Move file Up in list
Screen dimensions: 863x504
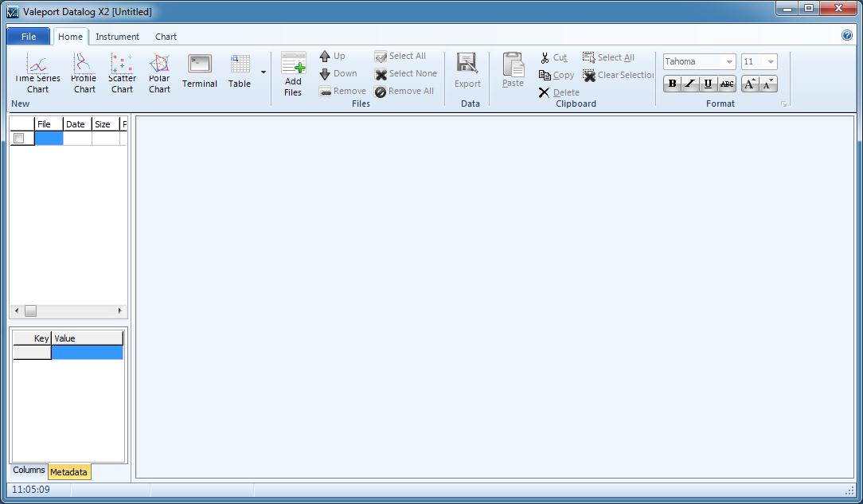[333, 56]
